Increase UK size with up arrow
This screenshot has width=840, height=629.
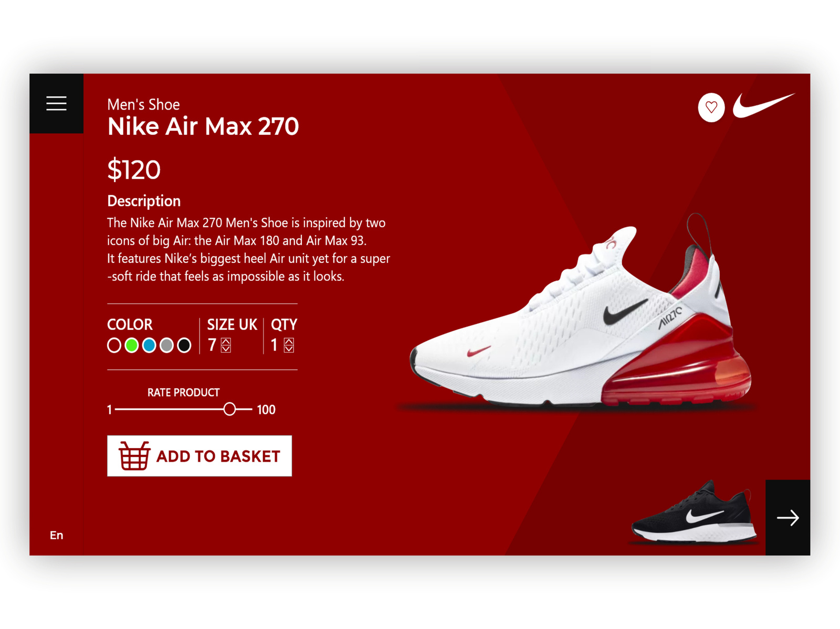point(226,342)
